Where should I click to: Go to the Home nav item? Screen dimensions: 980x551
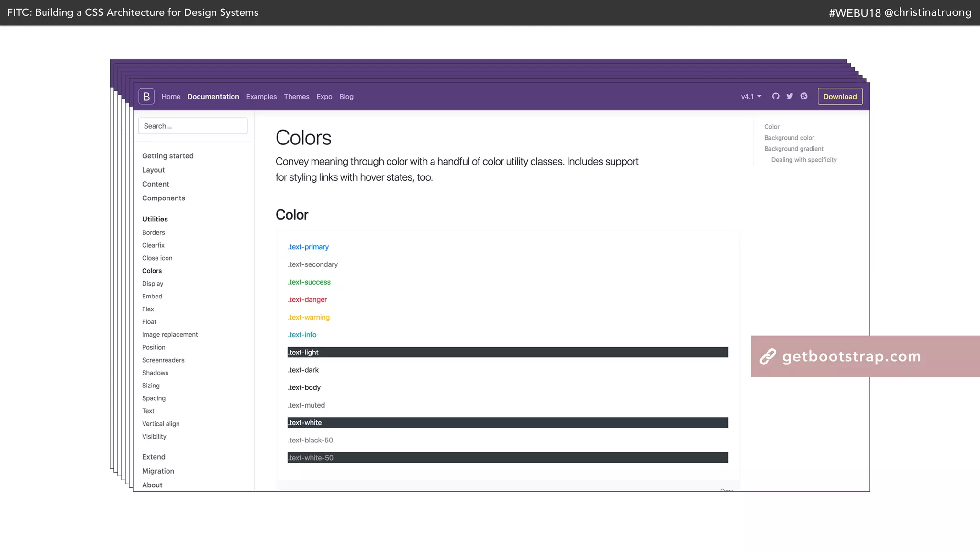[x=171, y=97]
